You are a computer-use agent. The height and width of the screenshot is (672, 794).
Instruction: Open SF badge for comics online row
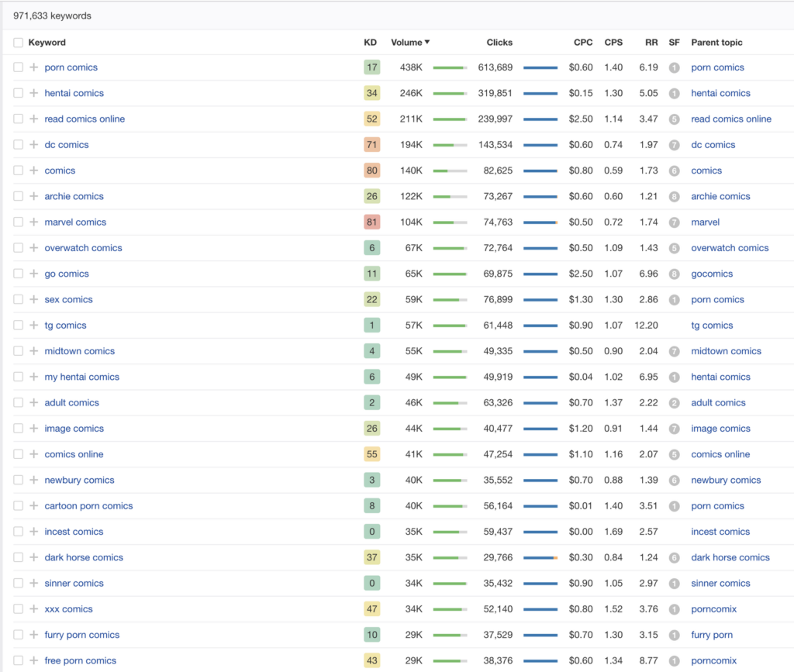[674, 454]
